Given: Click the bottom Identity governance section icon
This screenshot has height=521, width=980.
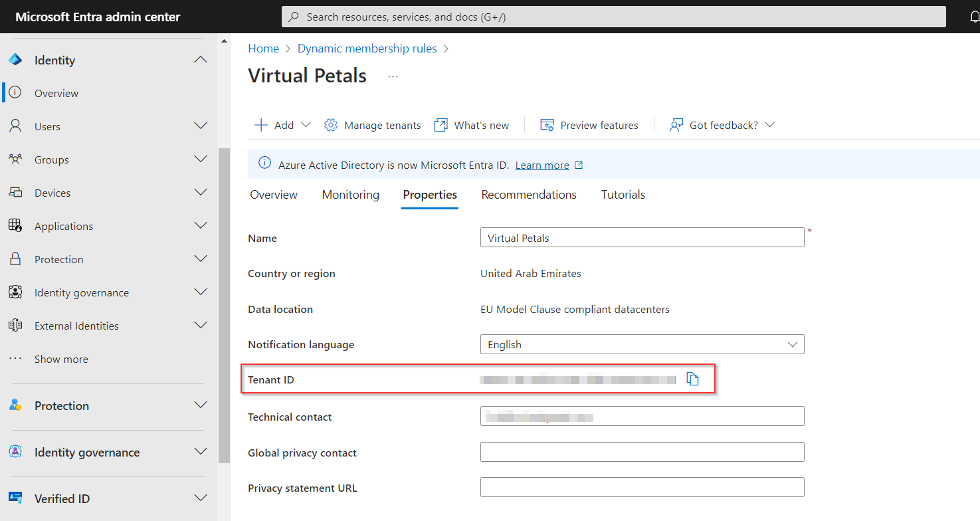Looking at the screenshot, I should coord(15,451).
